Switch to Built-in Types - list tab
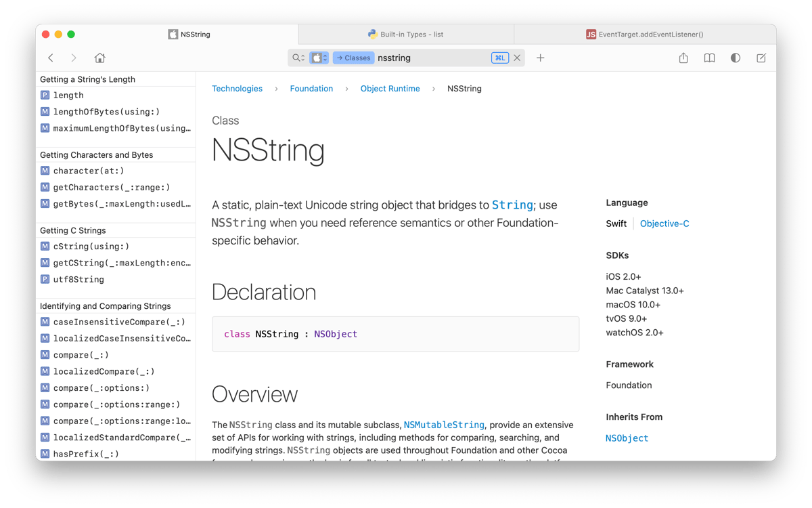Image resolution: width=812 pixels, height=508 pixels. pos(406,34)
